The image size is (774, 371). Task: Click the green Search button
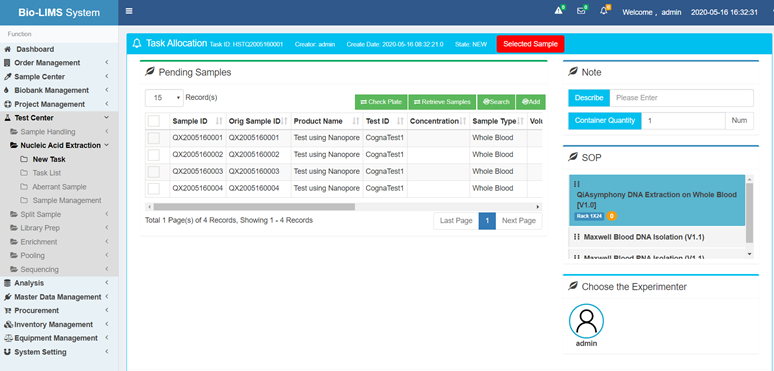496,102
